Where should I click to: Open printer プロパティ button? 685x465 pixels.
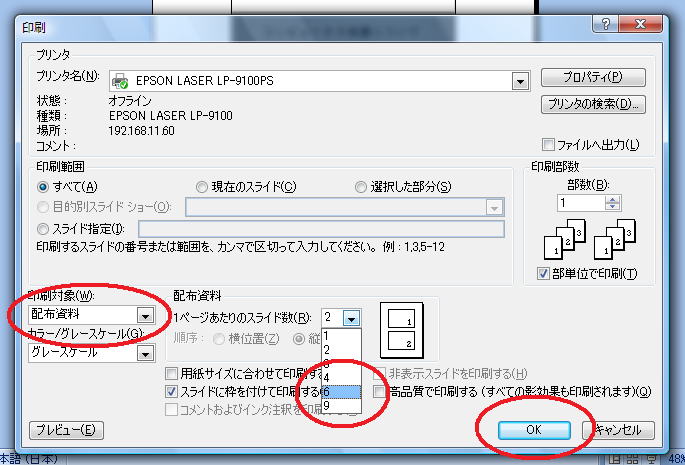coord(593,77)
